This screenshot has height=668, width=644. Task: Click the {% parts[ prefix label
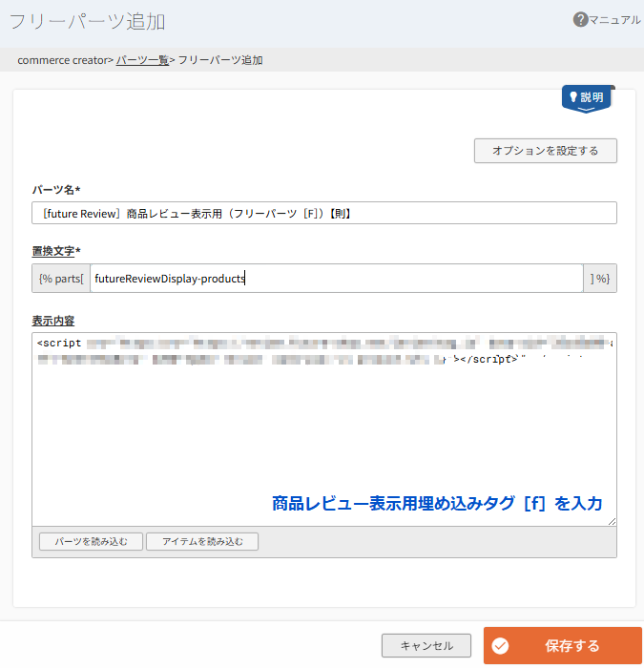[x=61, y=279]
